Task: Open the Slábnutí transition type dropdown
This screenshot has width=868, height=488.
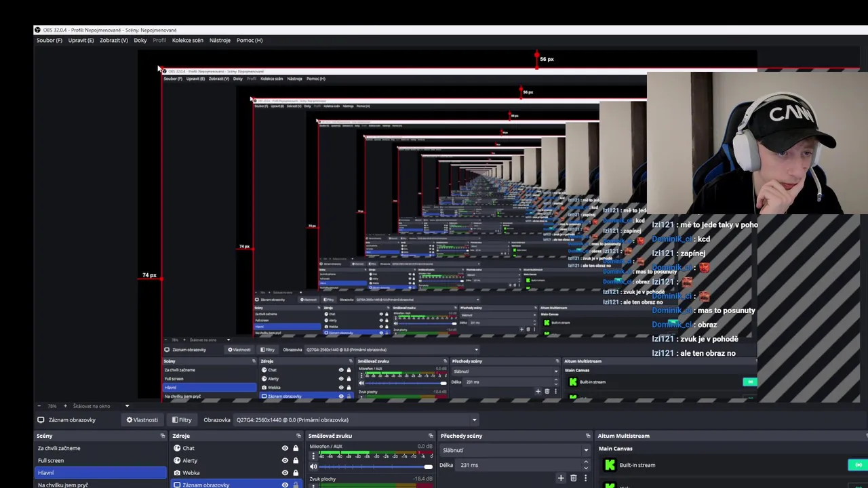Action: [515, 450]
